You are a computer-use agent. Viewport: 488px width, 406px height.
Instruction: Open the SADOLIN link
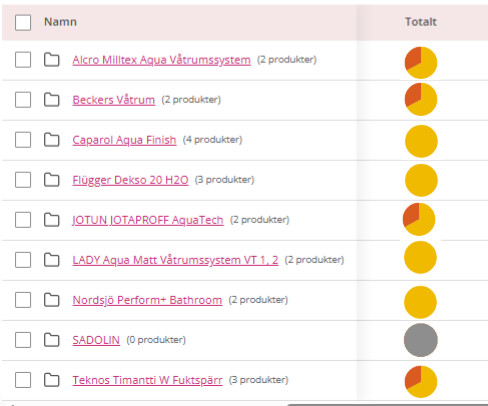(x=96, y=340)
